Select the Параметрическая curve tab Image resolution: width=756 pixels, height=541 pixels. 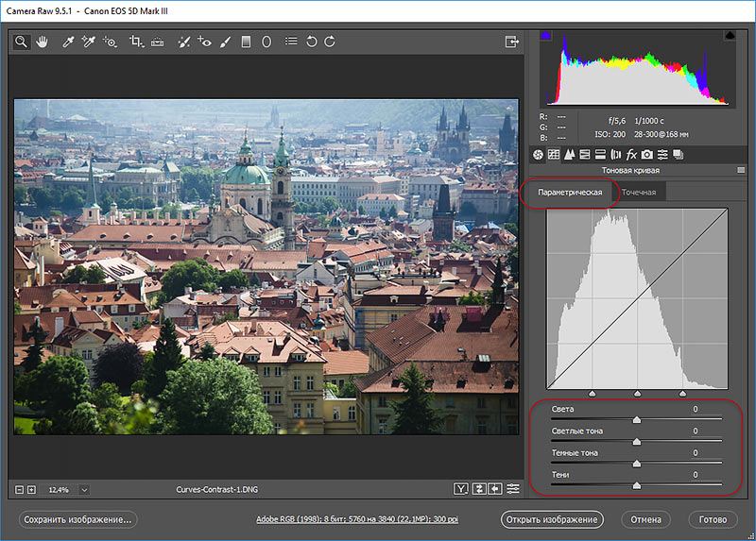pos(570,192)
